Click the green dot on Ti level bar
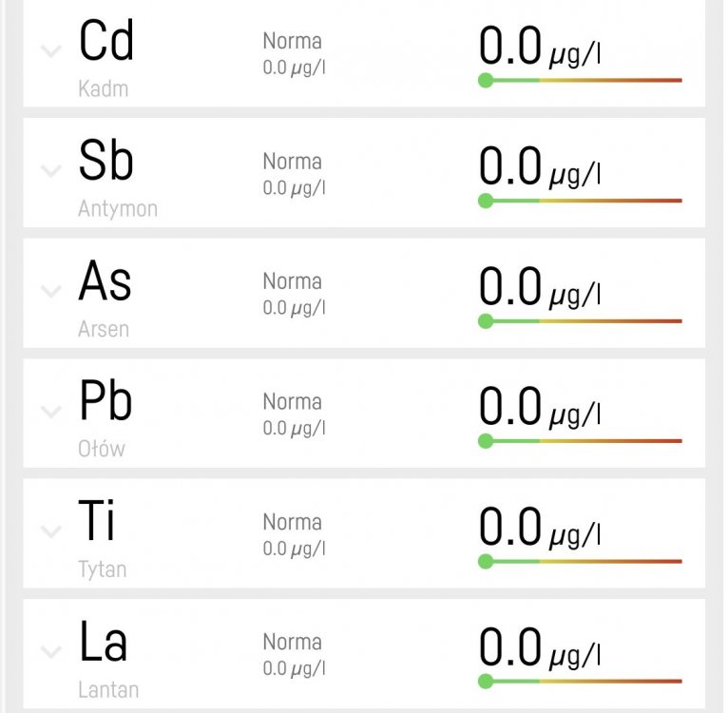 486,561
